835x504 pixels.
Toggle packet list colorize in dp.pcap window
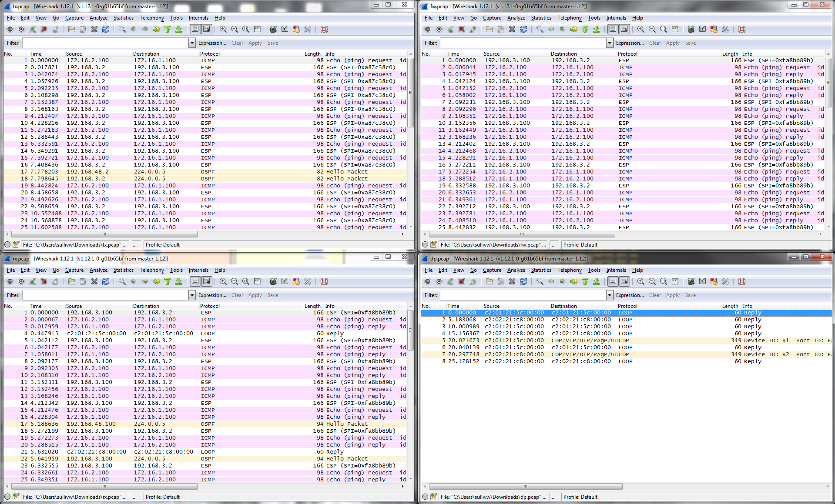613,281
